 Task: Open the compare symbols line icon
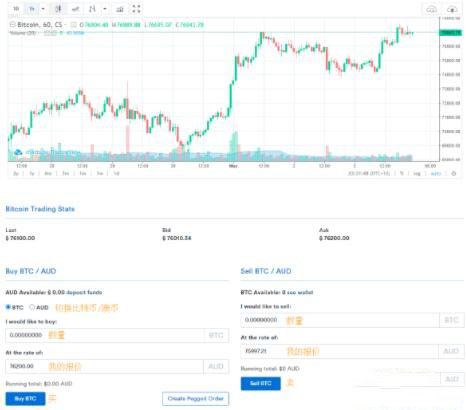tap(75, 9)
